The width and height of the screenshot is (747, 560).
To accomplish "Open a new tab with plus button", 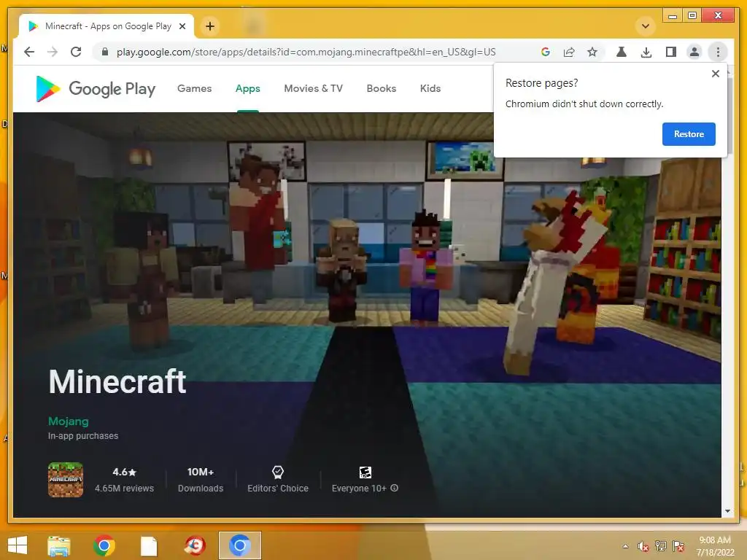I will pyautogui.click(x=210, y=26).
